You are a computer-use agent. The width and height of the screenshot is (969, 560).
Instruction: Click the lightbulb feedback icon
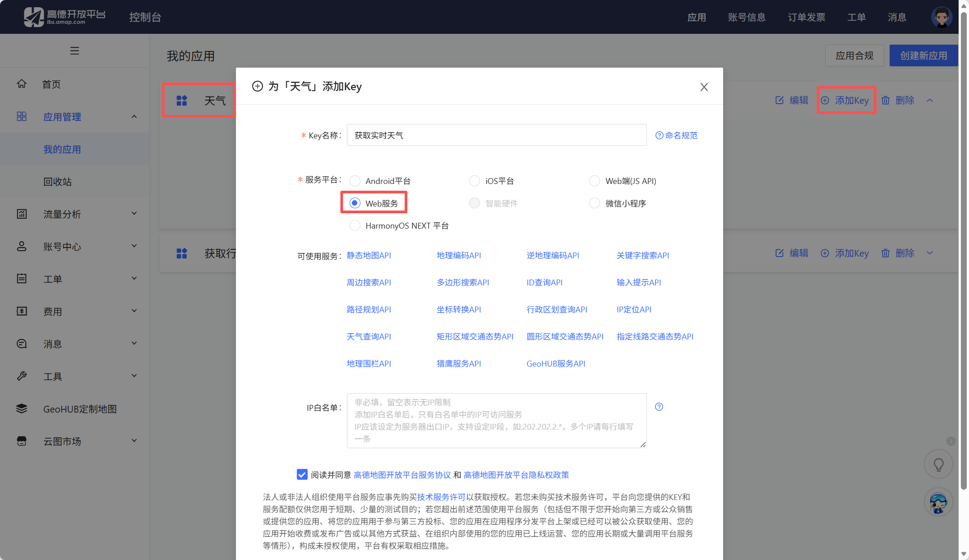pos(938,464)
